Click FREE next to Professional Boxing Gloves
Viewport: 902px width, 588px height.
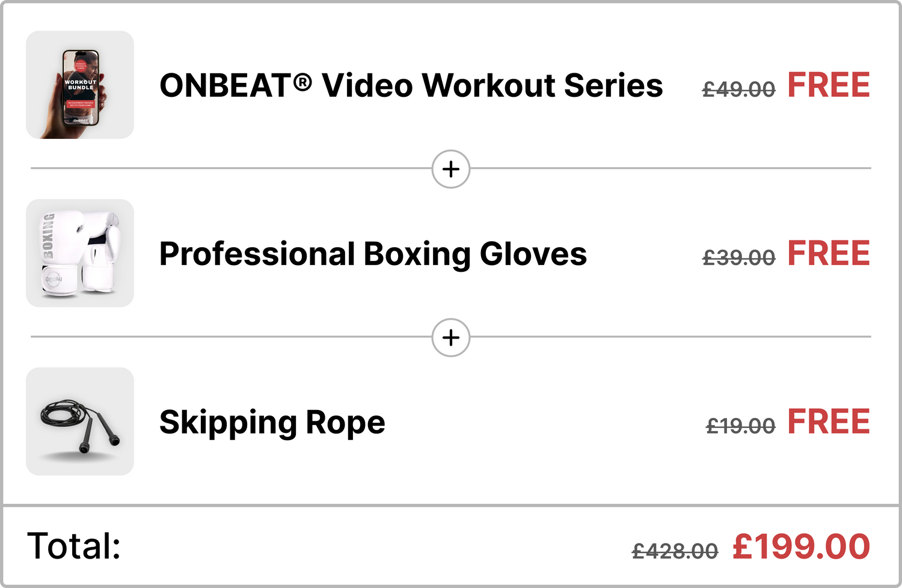pos(828,253)
